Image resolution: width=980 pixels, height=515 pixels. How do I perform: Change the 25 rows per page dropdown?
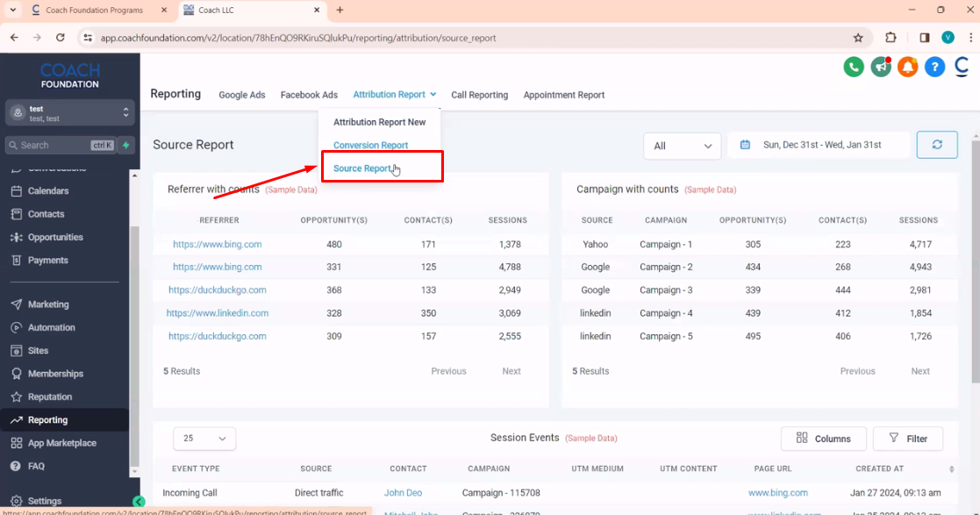click(x=204, y=438)
